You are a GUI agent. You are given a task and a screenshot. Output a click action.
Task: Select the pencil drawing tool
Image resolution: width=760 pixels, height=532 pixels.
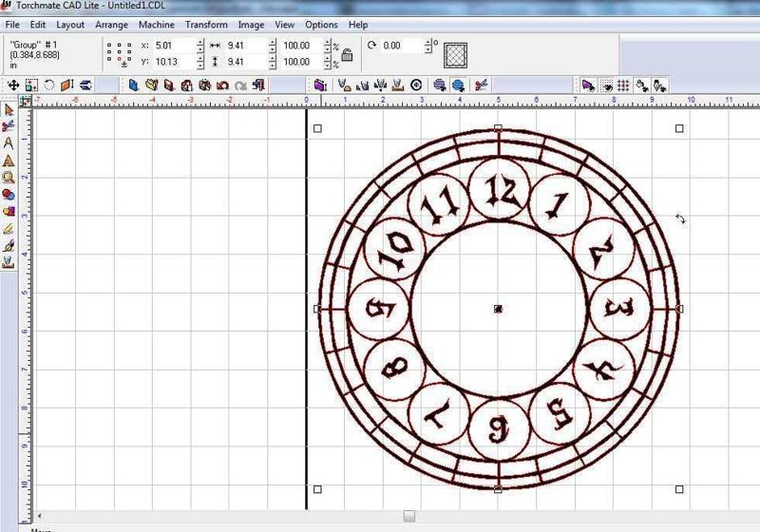pos(9,229)
